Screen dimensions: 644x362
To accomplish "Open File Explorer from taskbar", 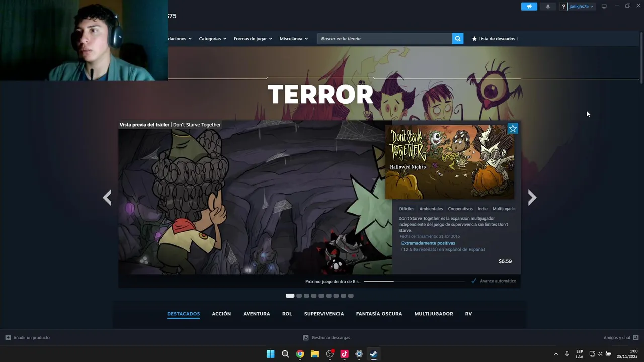I will tap(314, 354).
